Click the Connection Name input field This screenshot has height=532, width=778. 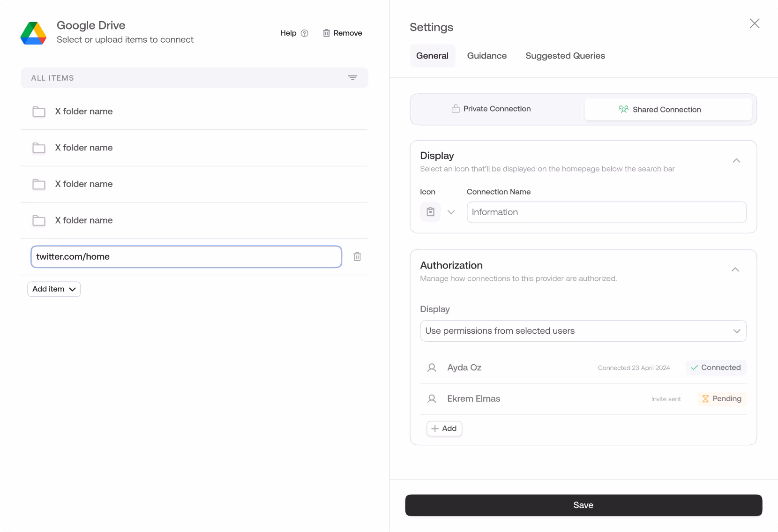pyautogui.click(x=606, y=212)
